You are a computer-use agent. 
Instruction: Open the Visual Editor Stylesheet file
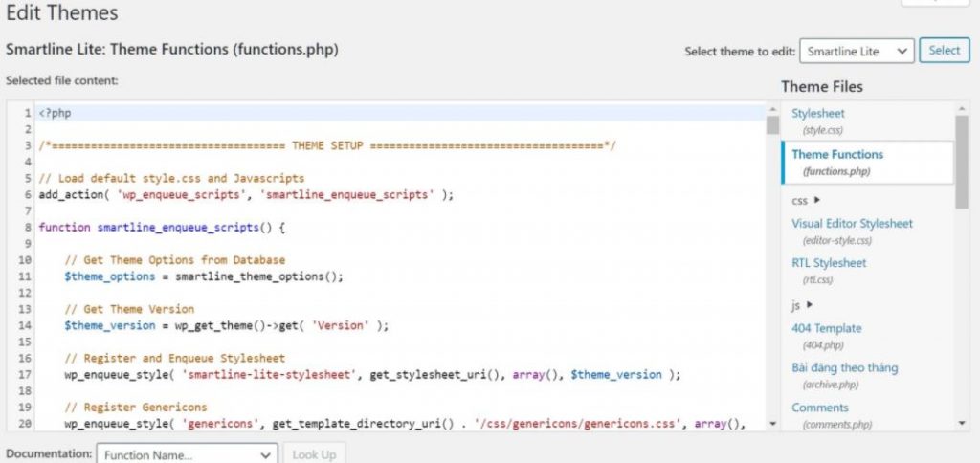coord(852,224)
